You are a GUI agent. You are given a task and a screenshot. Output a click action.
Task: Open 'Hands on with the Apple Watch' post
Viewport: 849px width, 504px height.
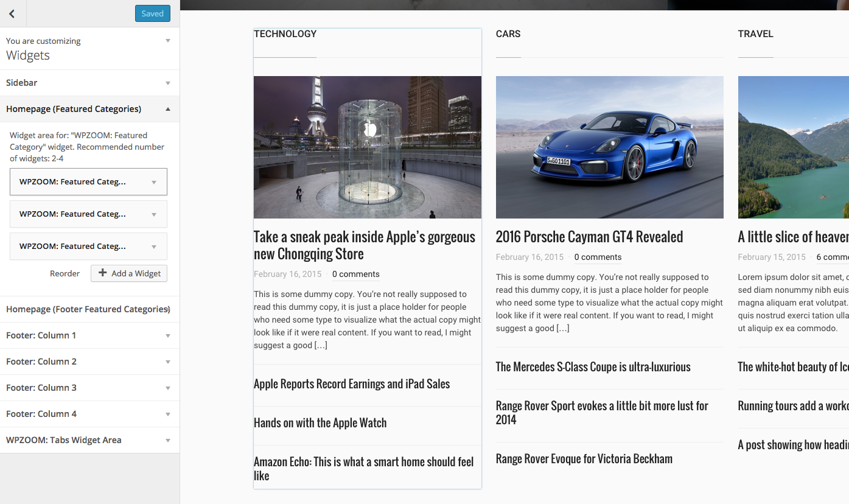tap(320, 423)
